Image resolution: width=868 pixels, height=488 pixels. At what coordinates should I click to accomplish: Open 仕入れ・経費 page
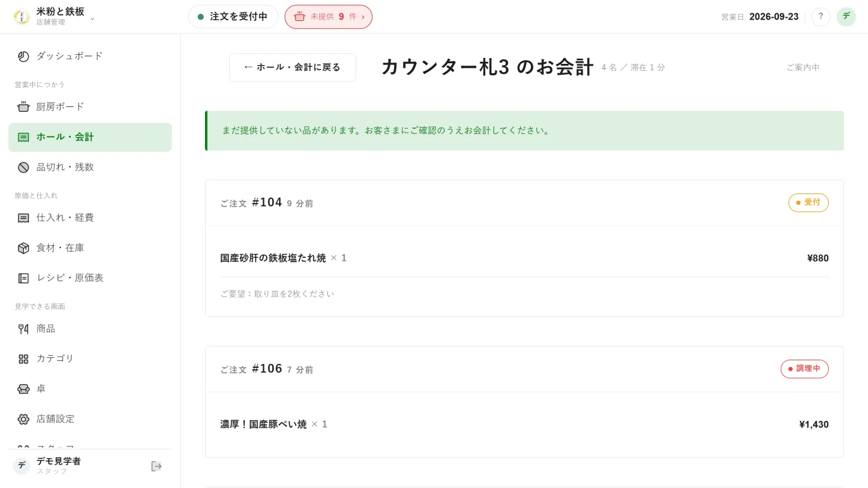pyautogui.click(x=90, y=218)
